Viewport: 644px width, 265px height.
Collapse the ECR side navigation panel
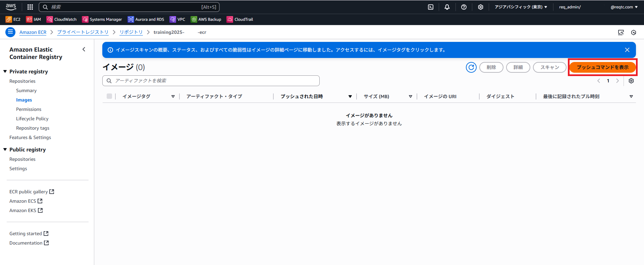click(x=84, y=49)
